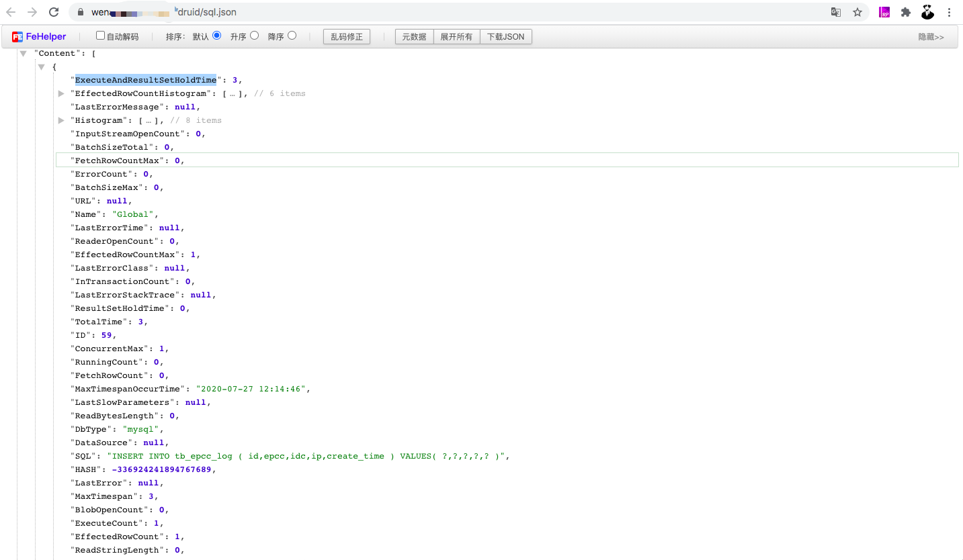This screenshot has height=560, width=963.
Task: Expand the Histogram array with 8 items
Action: pyautogui.click(x=61, y=120)
